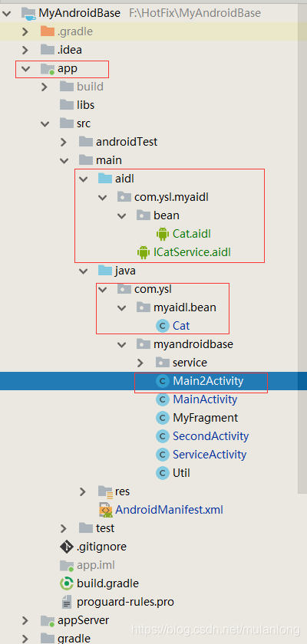Click the class icon beside MyFragment
This screenshot has height=644, width=307.
[163, 418]
